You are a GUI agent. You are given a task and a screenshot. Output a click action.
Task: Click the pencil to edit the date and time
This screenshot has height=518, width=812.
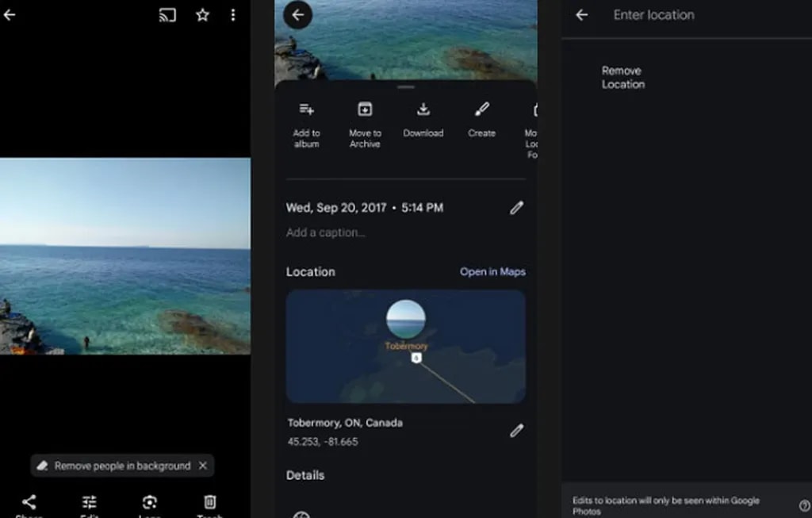coord(516,207)
